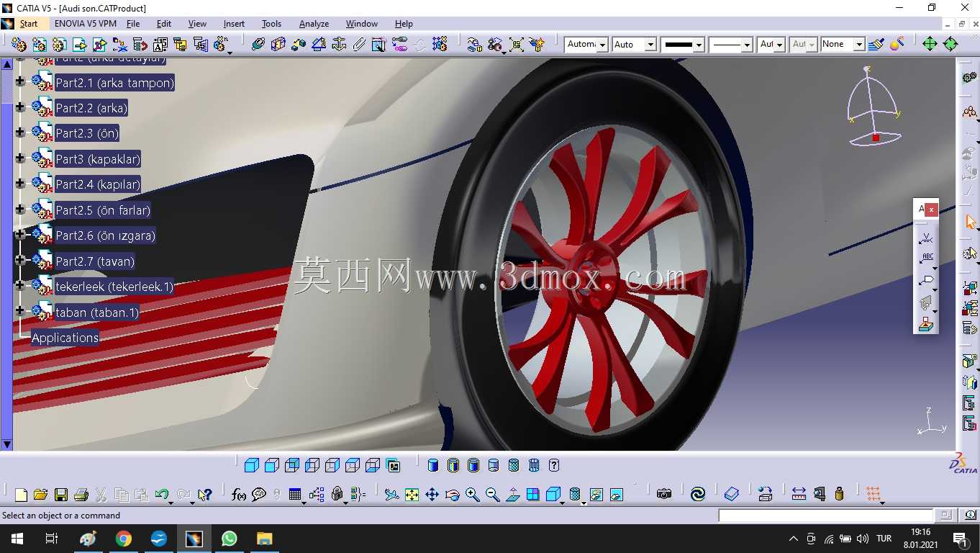Click the power input command field

pos(826,516)
